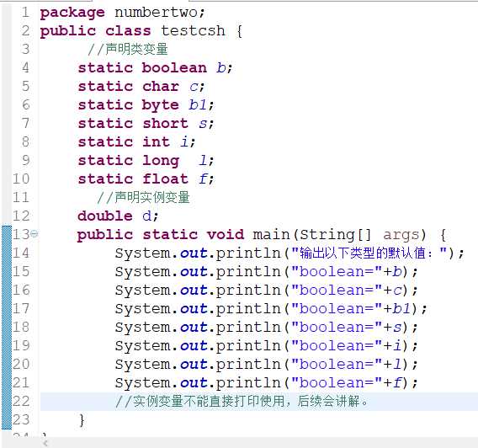The width and height of the screenshot is (478, 448).
Task: Click 'numbertwo' package name on line 1
Action: 156,13
